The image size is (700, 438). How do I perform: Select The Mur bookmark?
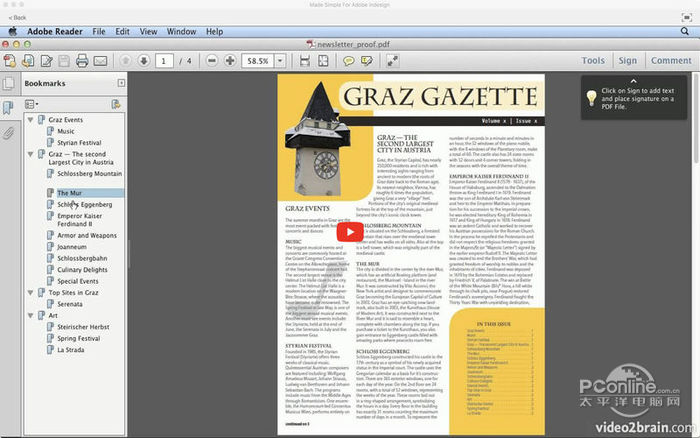tap(69, 193)
